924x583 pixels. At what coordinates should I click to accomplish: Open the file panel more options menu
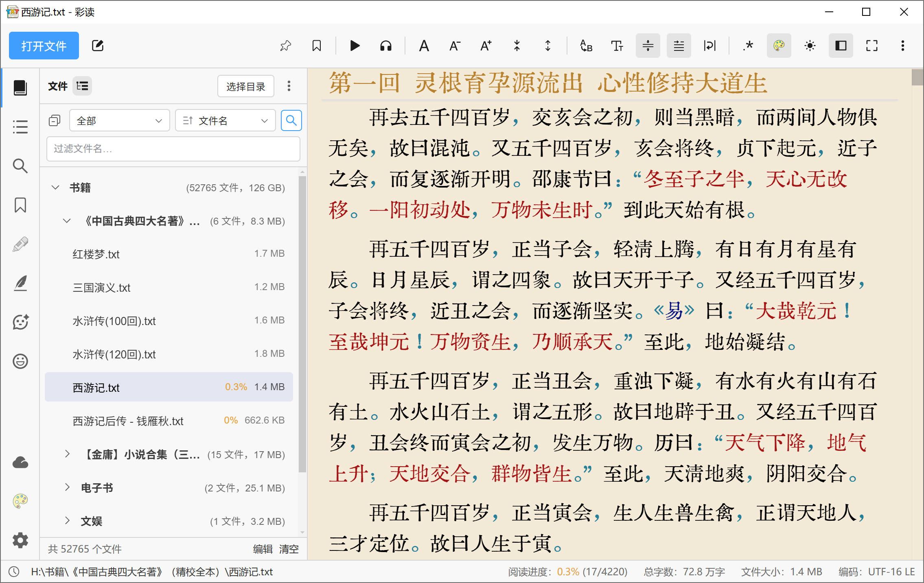pos(289,86)
